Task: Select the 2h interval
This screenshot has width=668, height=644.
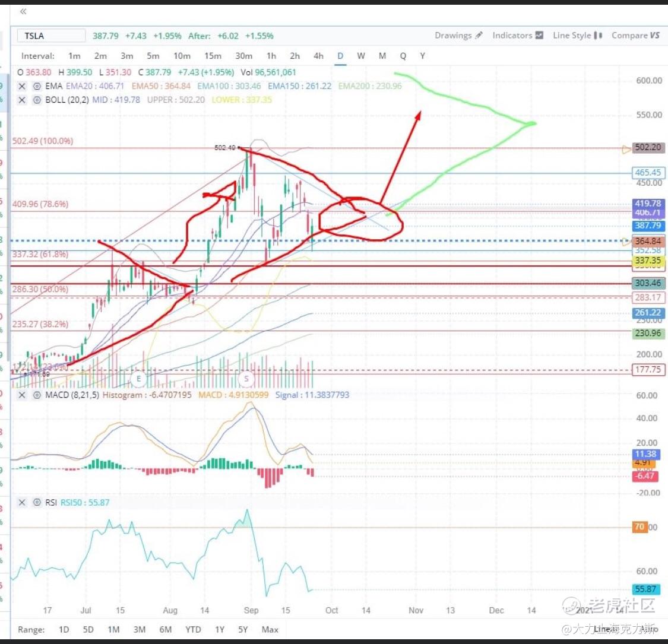Action: (x=295, y=56)
